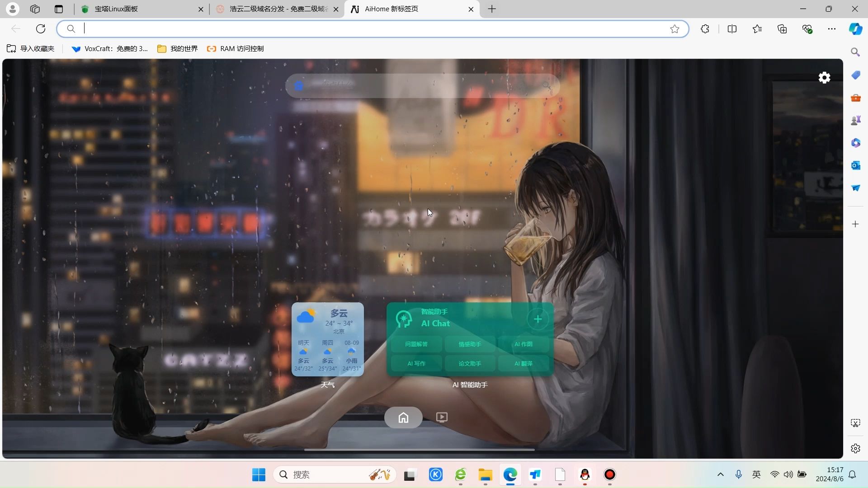Add this page to favorites star
Viewport: 868px width, 488px height.
(675, 29)
